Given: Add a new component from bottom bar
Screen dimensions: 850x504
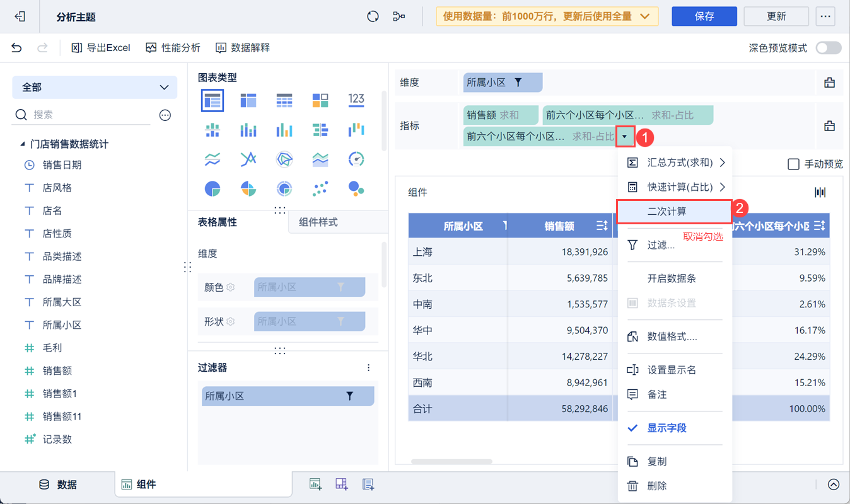Looking at the screenshot, I should click(315, 484).
